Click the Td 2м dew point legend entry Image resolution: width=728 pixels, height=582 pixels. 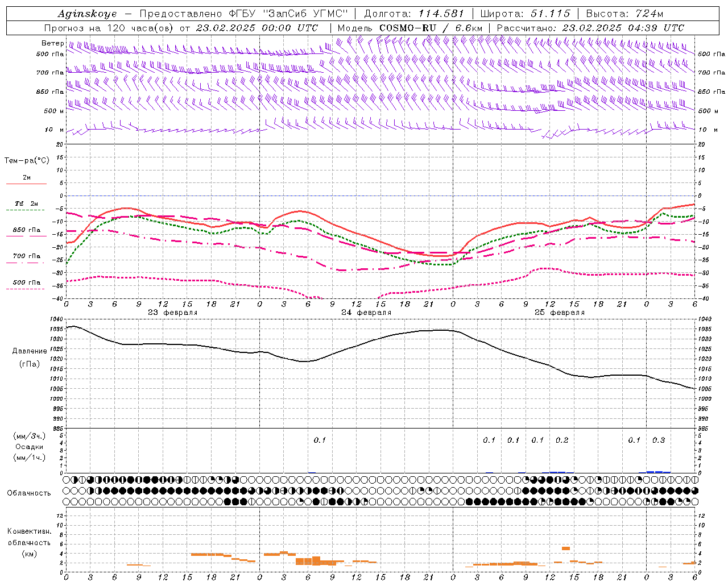27,203
